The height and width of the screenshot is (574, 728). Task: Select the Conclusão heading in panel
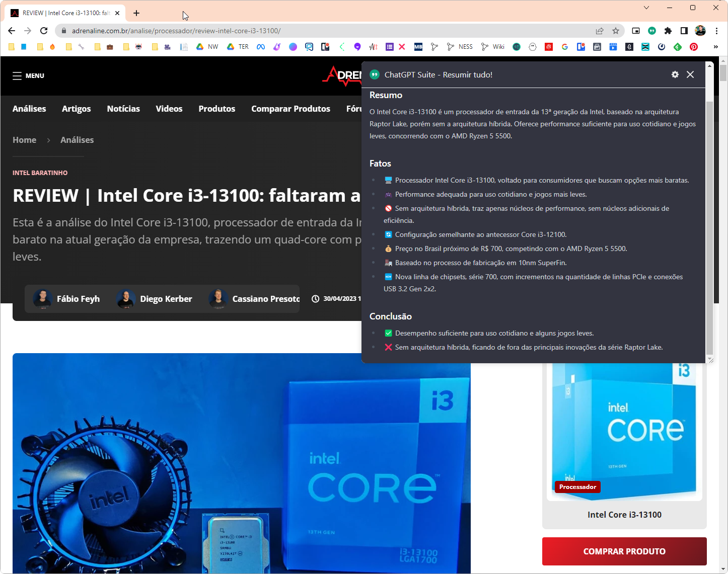[x=391, y=316]
